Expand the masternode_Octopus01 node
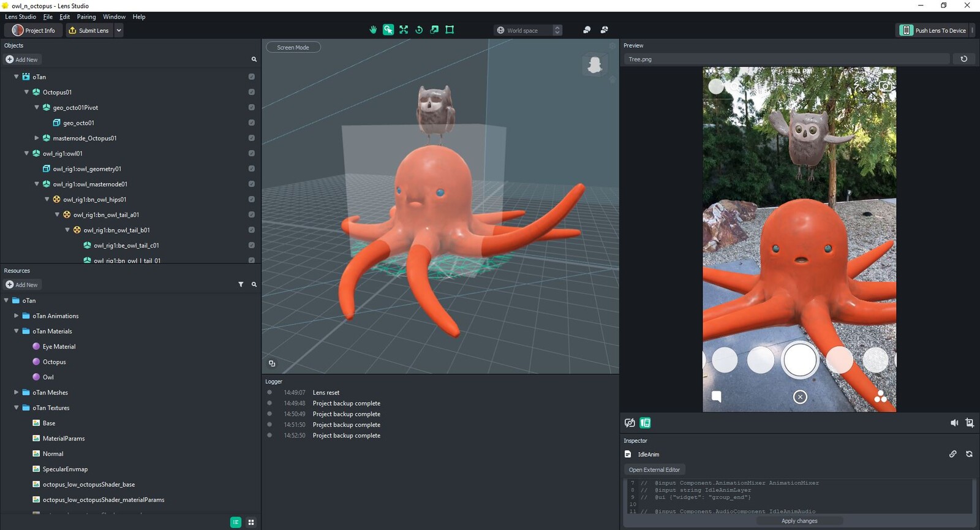Screen dimensions: 980x530 37,138
